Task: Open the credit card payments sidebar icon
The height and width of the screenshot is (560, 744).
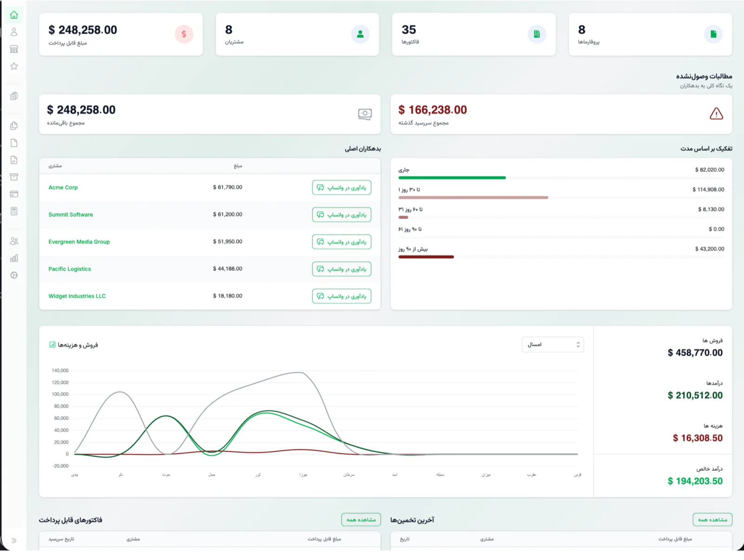Action: (14, 194)
